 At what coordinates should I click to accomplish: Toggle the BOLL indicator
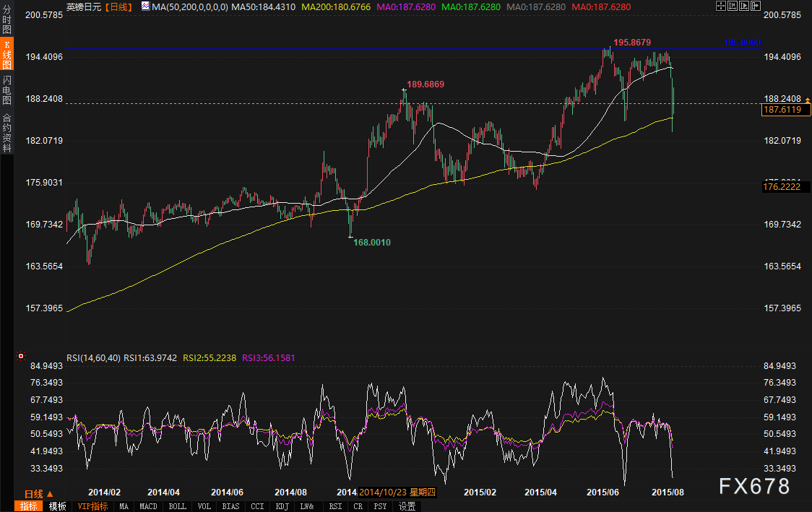tap(177, 506)
